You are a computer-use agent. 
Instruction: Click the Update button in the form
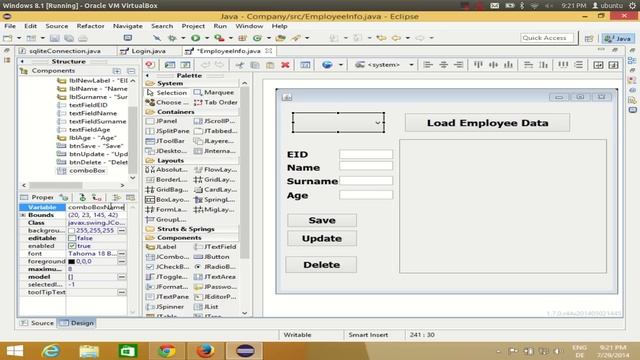pyautogui.click(x=322, y=239)
